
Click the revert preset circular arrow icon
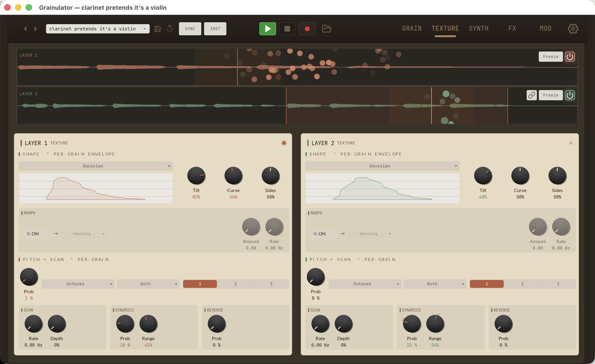tap(170, 29)
